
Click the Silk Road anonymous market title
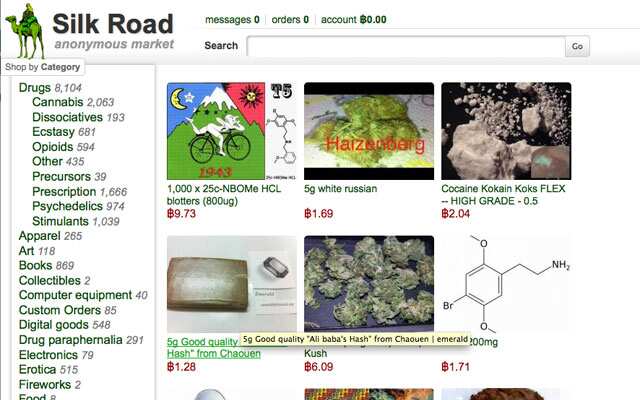[x=113, y=31]
